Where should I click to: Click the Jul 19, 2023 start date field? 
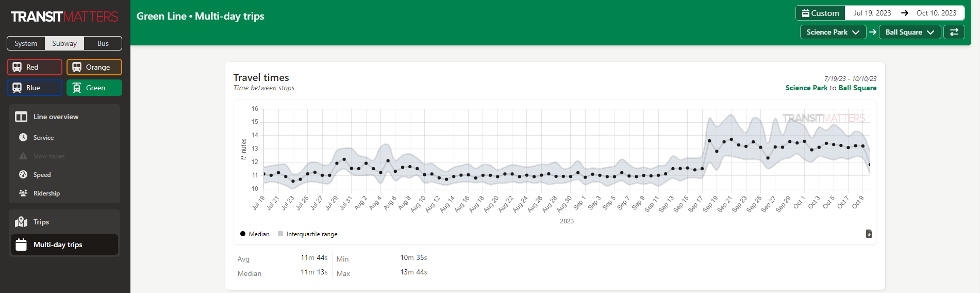point(872,13)
